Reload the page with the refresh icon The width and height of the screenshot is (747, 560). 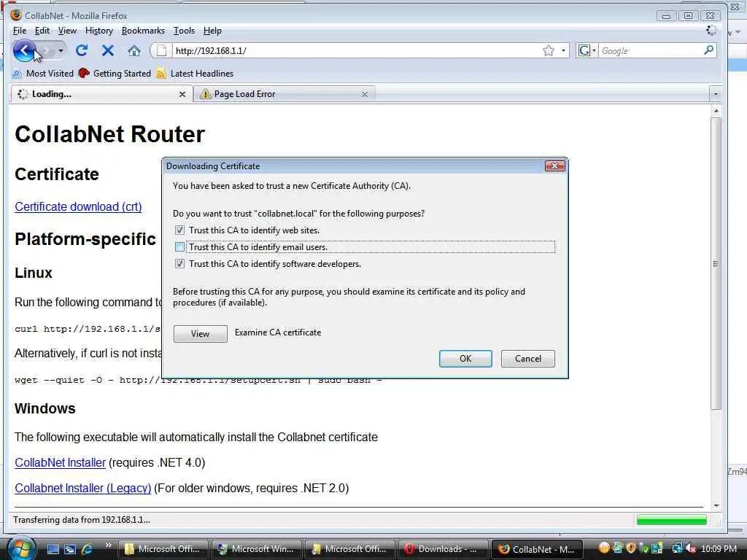click(82, 50)
